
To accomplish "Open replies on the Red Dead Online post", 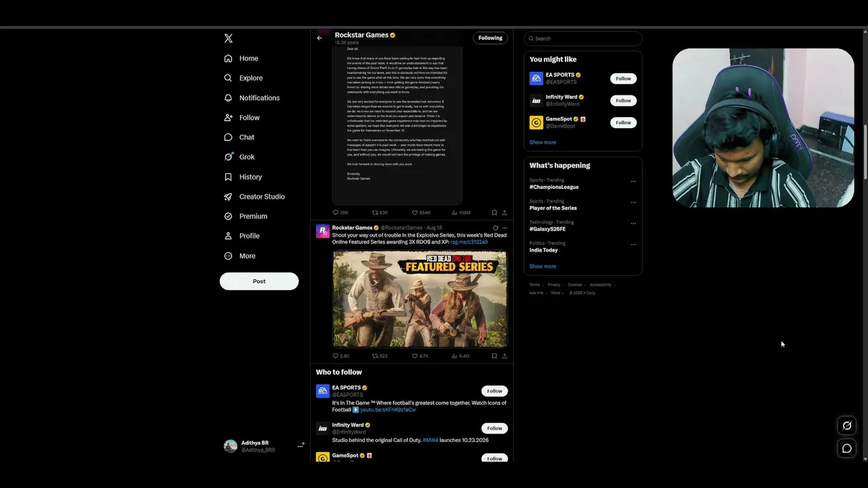I will tap(341, 356).
